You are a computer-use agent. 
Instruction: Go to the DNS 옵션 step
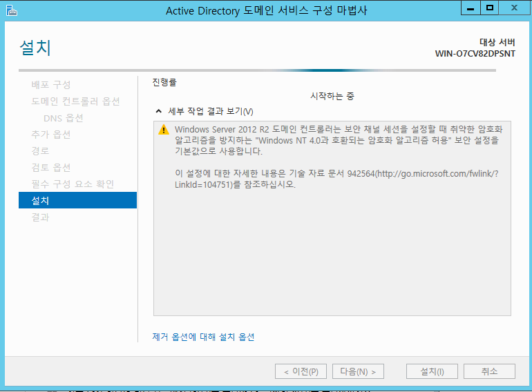63,118
